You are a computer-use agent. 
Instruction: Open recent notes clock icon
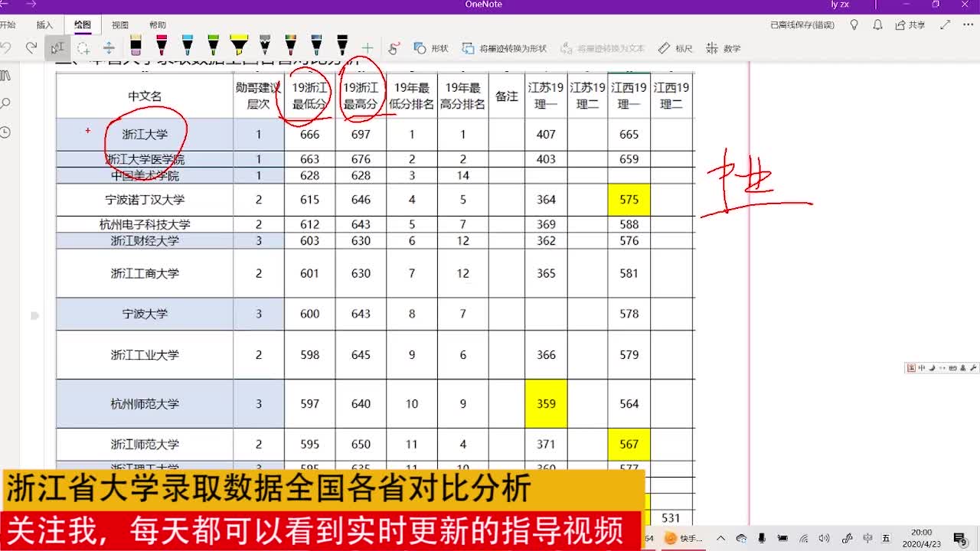5,132
